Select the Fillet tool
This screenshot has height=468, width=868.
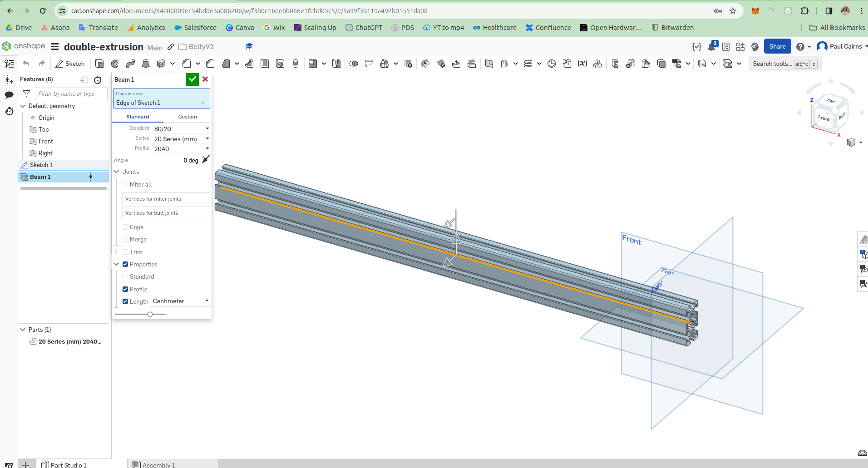187,64
